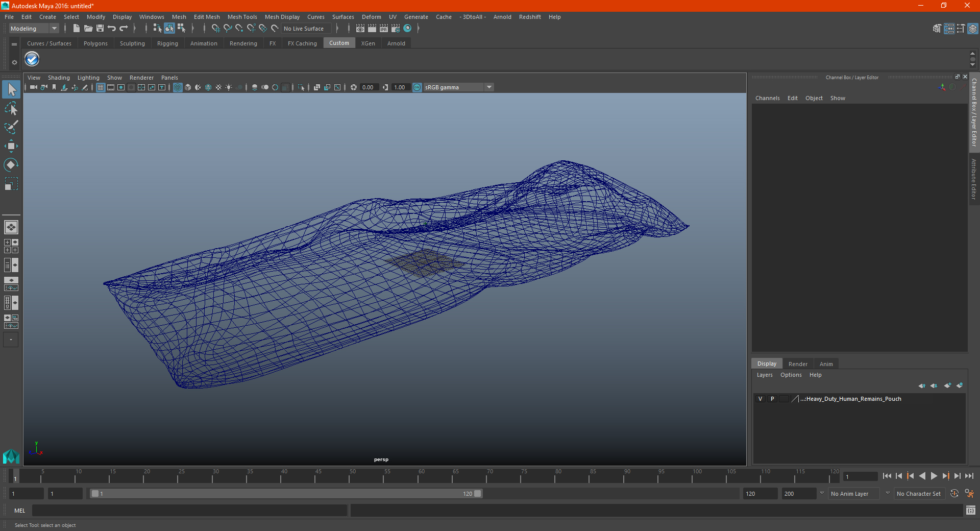Expand collapsed toolbar section after Redo
Viewport: 980px width, 531px height.
[135, 29]
